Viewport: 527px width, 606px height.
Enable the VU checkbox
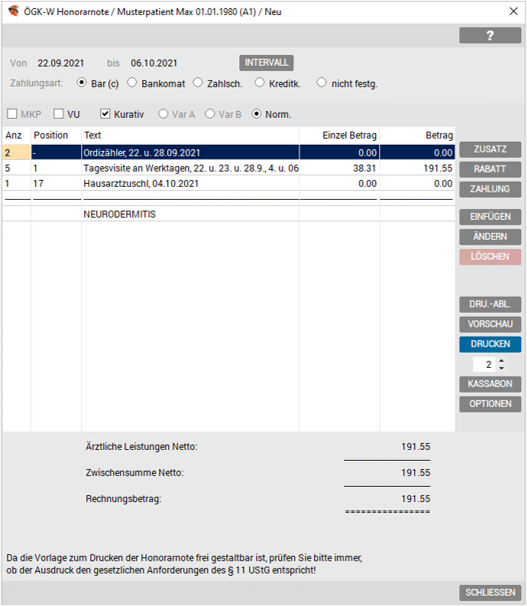click(59, 114)
